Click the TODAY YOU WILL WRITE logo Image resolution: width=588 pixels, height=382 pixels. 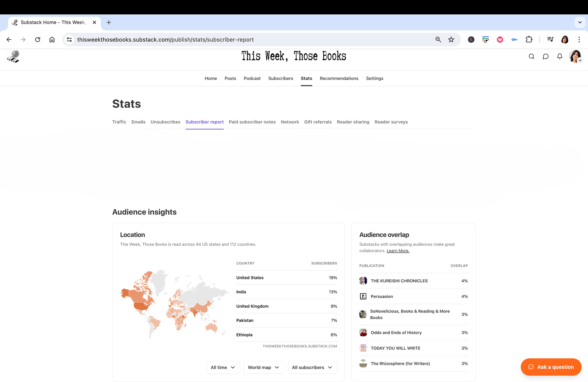pyautogui.click(x=363, y=348)
